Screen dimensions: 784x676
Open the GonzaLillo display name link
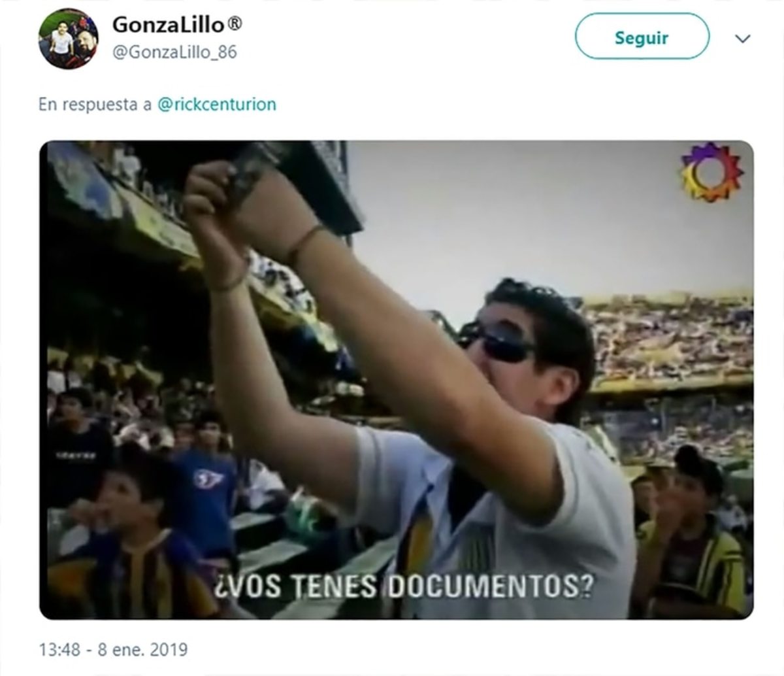pos(169,24)
